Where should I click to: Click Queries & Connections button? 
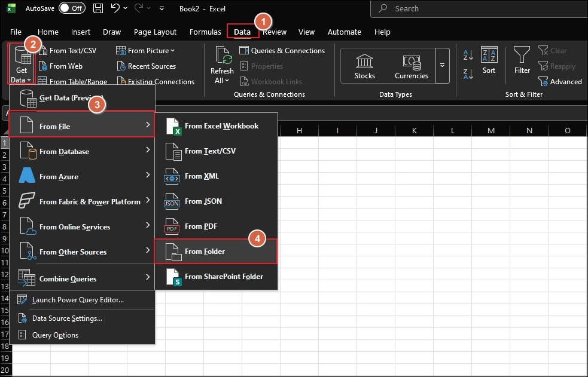tap(282, 51)
